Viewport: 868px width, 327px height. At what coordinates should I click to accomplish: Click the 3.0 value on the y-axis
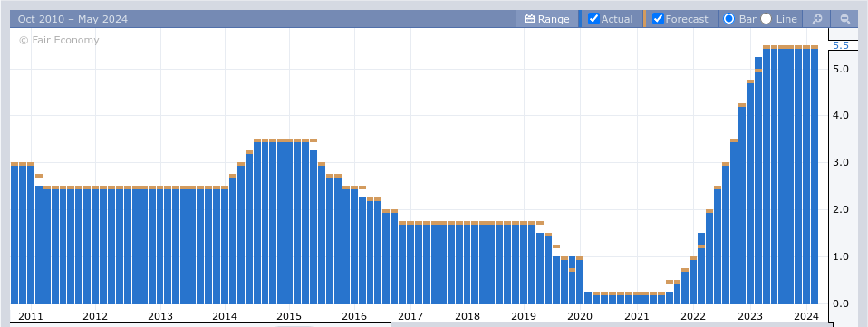coord(841,163)
